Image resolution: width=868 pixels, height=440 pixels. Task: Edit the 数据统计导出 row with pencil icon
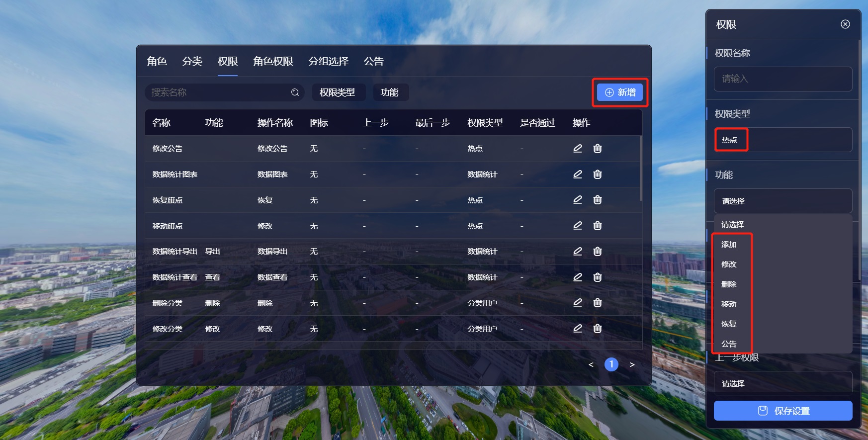point(578,251)
